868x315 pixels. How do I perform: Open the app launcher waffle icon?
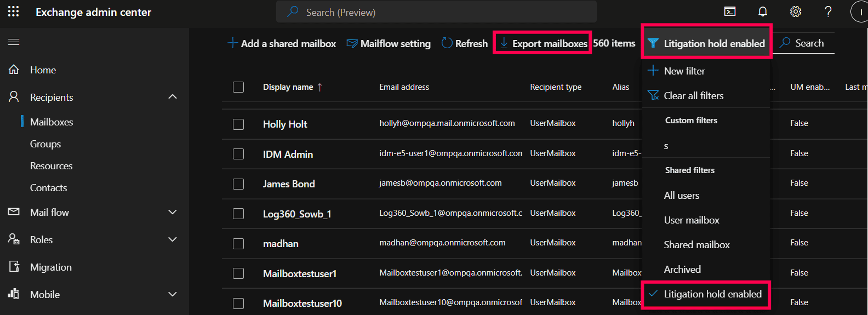[14, 12]
